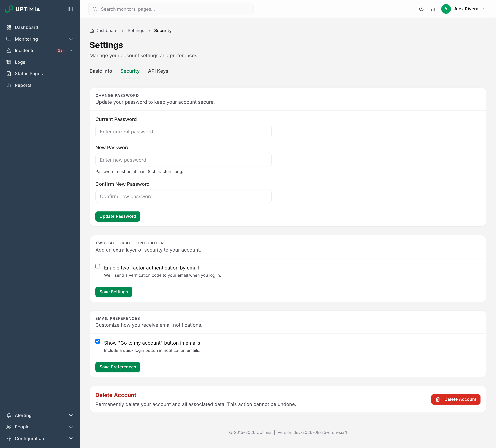Expand the Alerting menu chevron

point(71,415)
